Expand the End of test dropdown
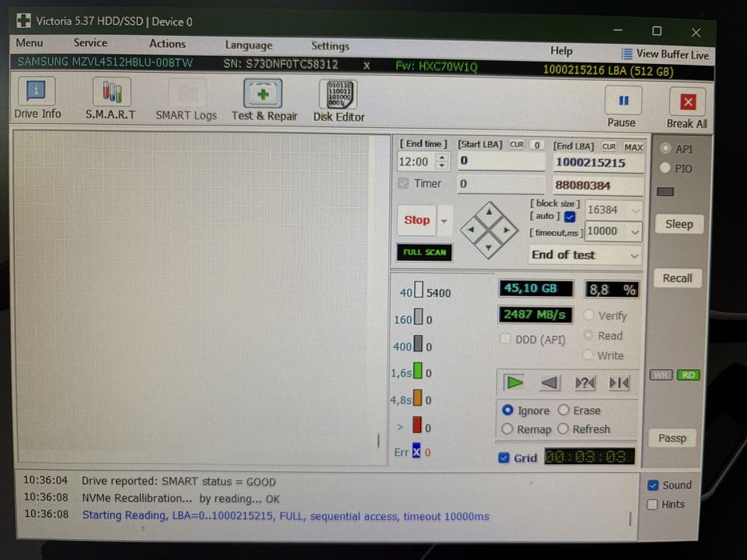The width and height of the screenshot is (747, 560). tap(633, 256)
